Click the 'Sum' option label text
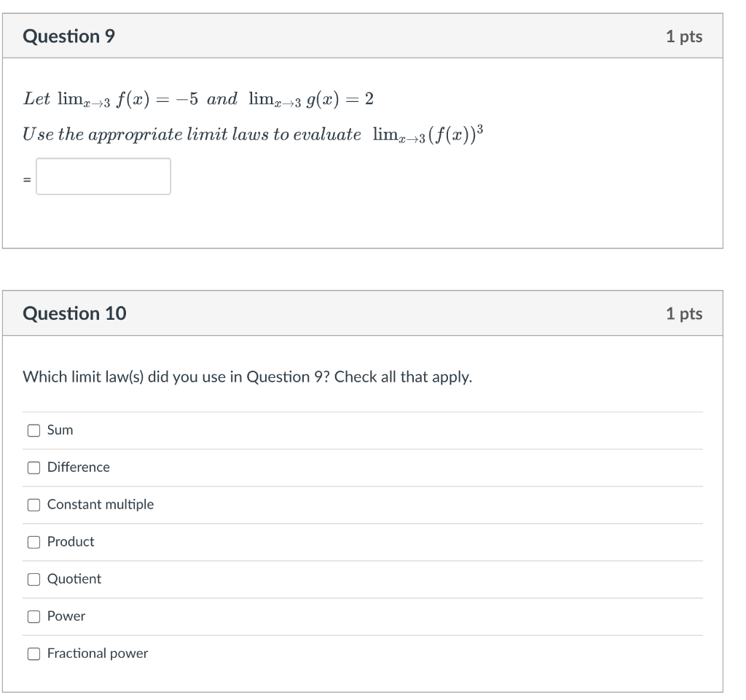 coord(60,430)
